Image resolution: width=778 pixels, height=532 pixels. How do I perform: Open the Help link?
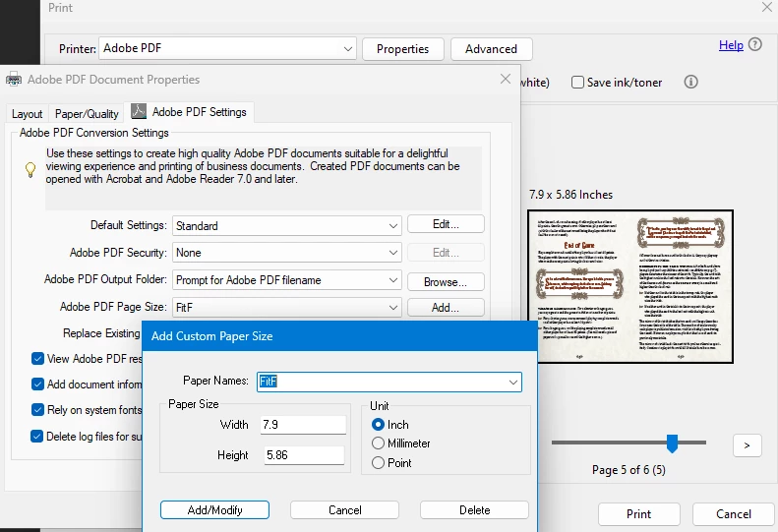pos(731,45)
